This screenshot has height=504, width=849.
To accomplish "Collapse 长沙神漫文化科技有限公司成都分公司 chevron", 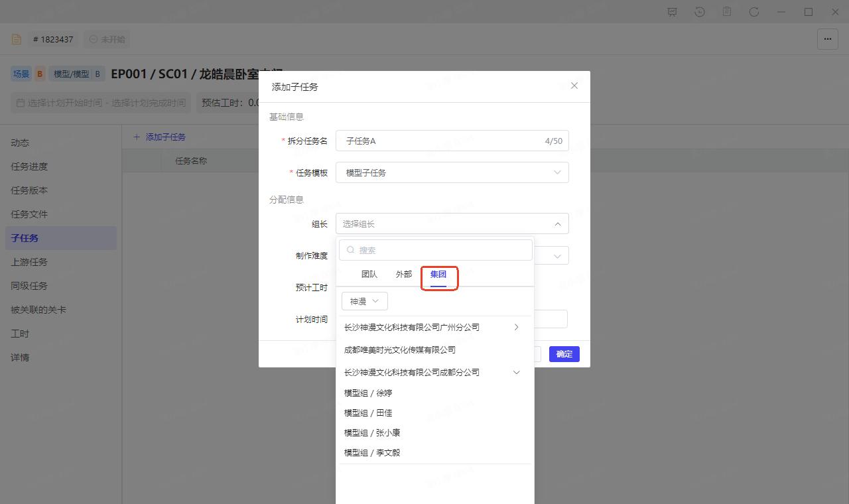I will (517, 372).
